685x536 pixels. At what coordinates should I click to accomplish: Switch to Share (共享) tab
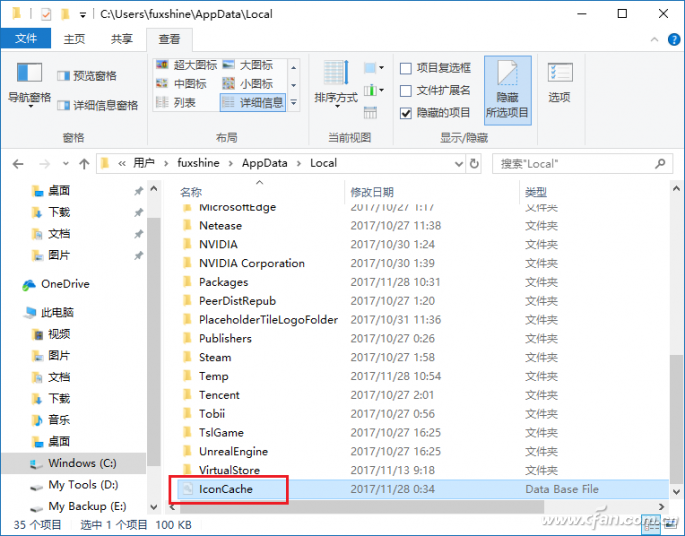121,39
